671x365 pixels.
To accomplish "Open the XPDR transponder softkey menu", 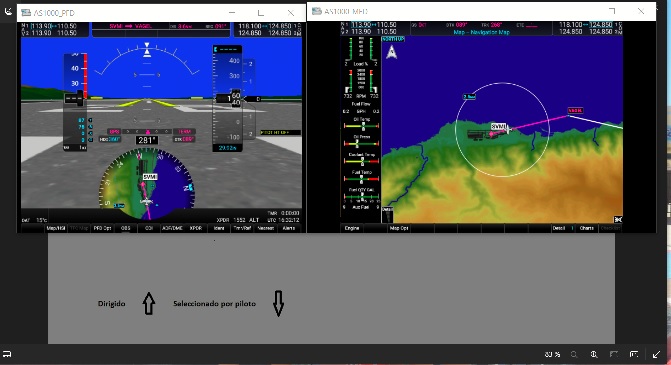I will [196, 228].
